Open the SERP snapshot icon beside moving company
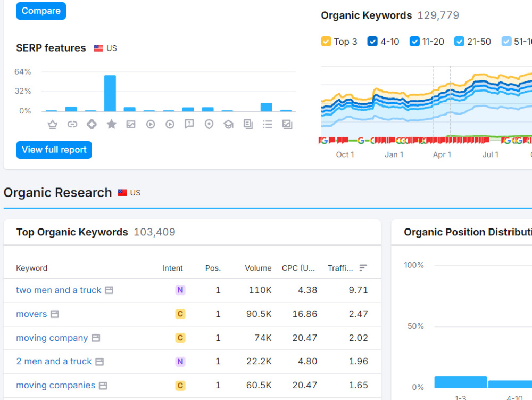 click(96, 338)
